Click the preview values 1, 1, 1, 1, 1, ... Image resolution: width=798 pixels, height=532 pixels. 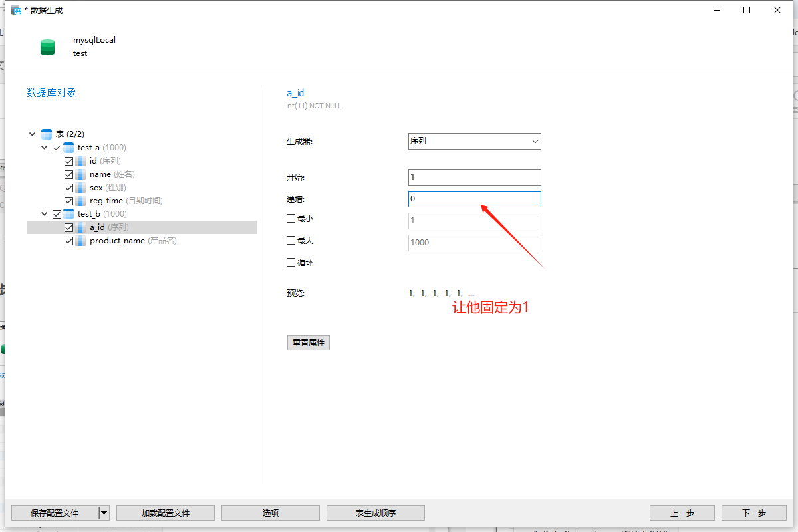441,293
